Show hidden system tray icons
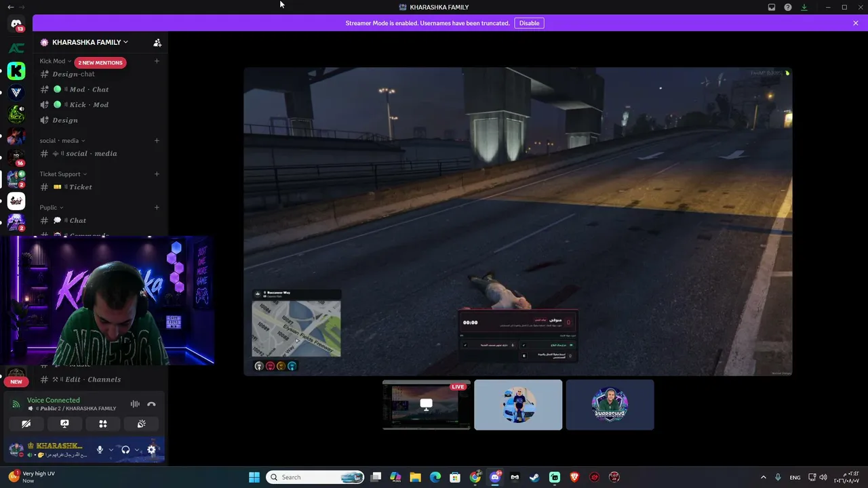The image size is (868, 488). [763, 477]
